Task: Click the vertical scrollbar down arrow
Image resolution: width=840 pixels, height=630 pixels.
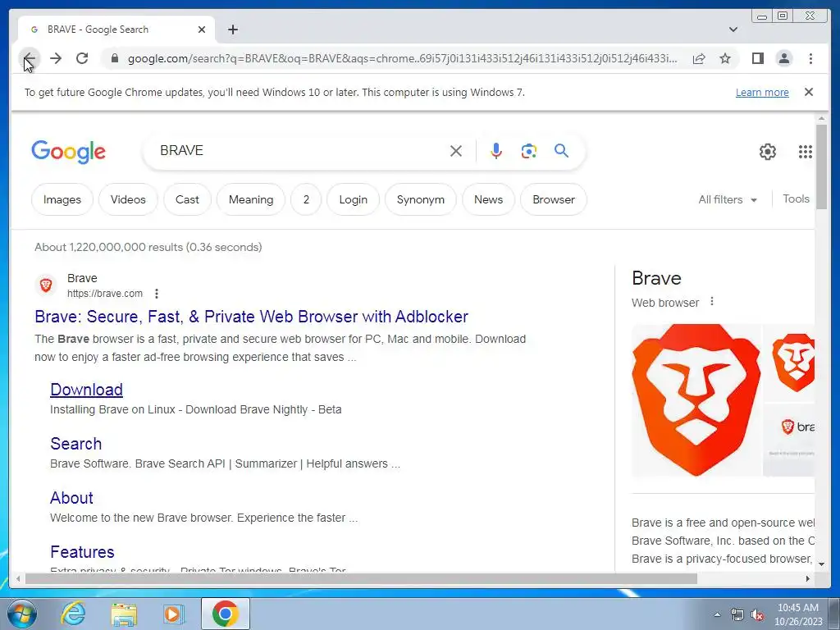Action: (821, 564)
